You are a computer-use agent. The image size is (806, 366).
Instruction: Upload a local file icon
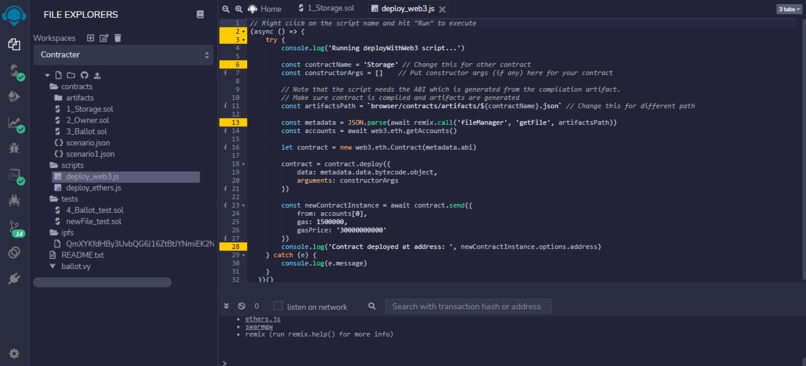pos(97,75)
